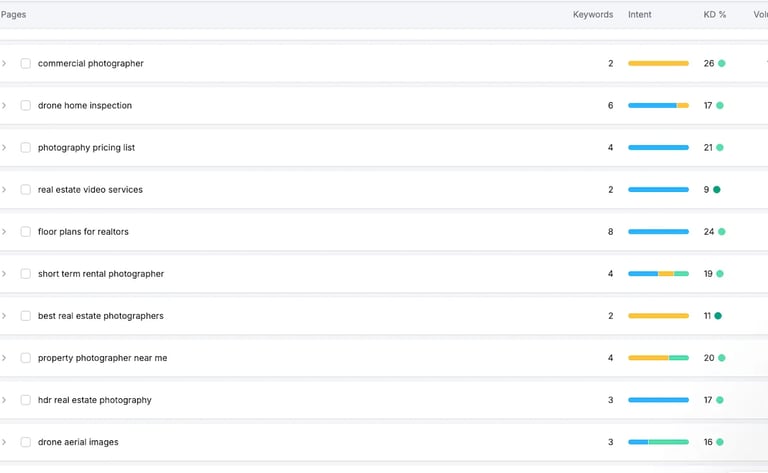Click the intent bar for drone aerial images
This screenshot has height=473, width=768.
pos(658,442)
